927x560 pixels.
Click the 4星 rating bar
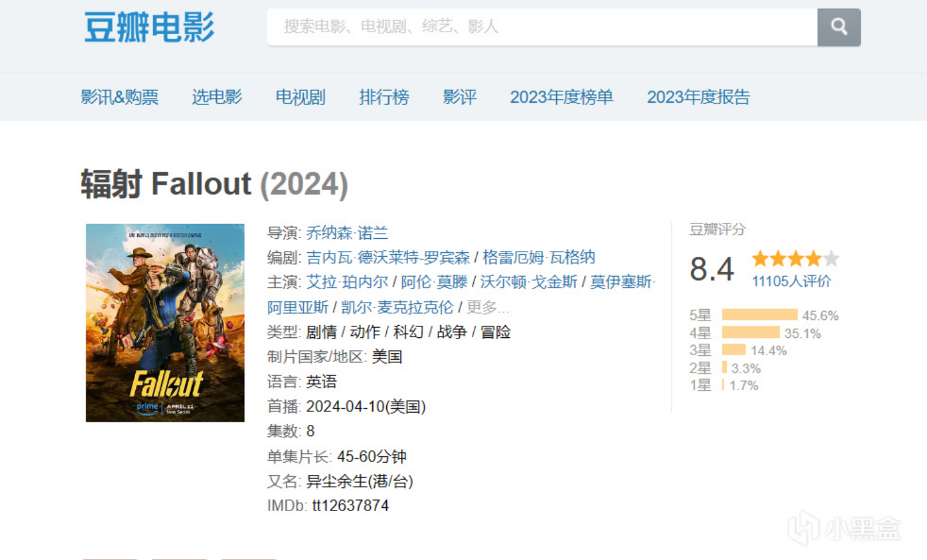[751, 332]
